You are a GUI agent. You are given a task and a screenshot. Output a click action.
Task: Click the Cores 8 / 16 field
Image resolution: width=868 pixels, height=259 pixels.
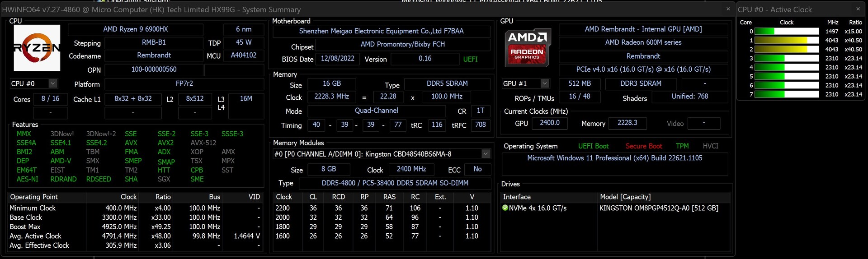pos(50,99)
